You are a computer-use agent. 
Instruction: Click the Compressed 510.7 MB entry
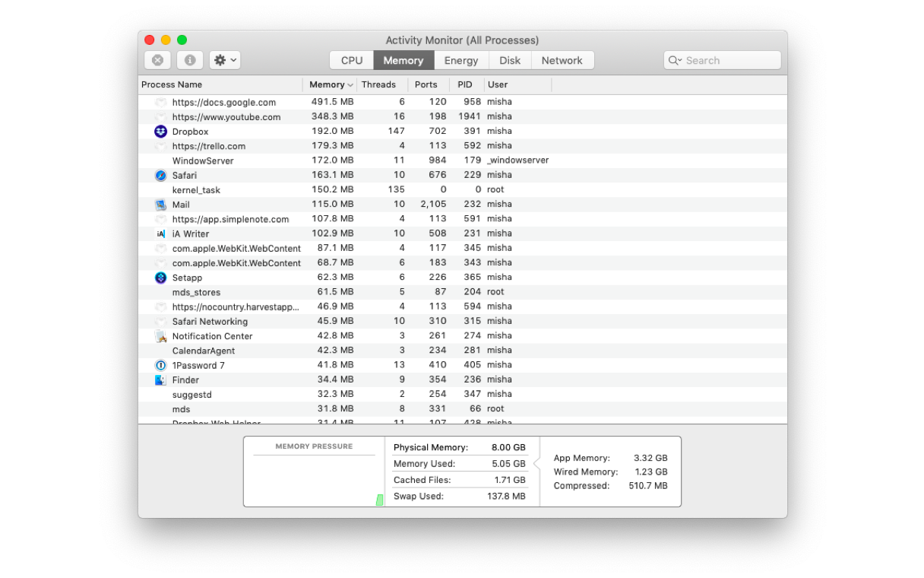(610, 485)
